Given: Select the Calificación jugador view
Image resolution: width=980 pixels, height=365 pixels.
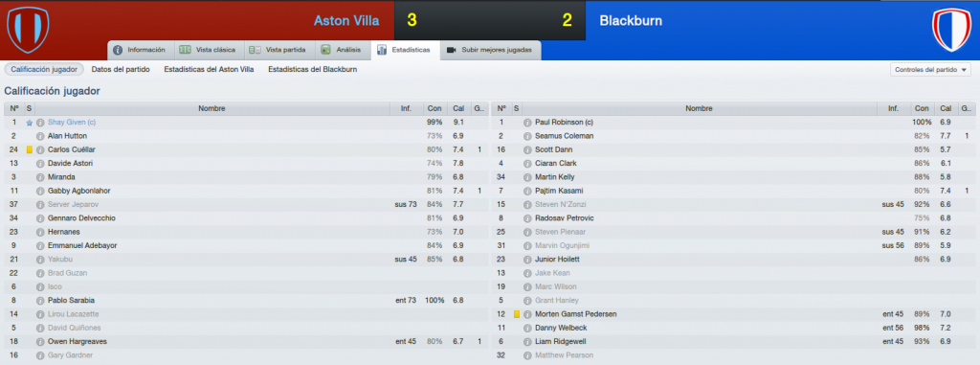Looking at the screenshot, I should pyautogui.click(x=44, y=70).
